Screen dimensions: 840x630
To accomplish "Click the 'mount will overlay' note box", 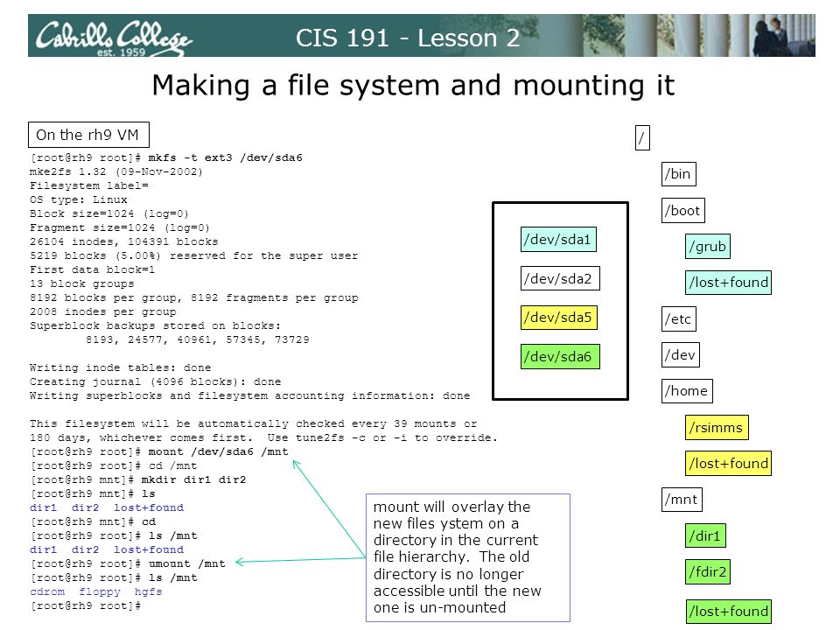I will click(468, 557).
